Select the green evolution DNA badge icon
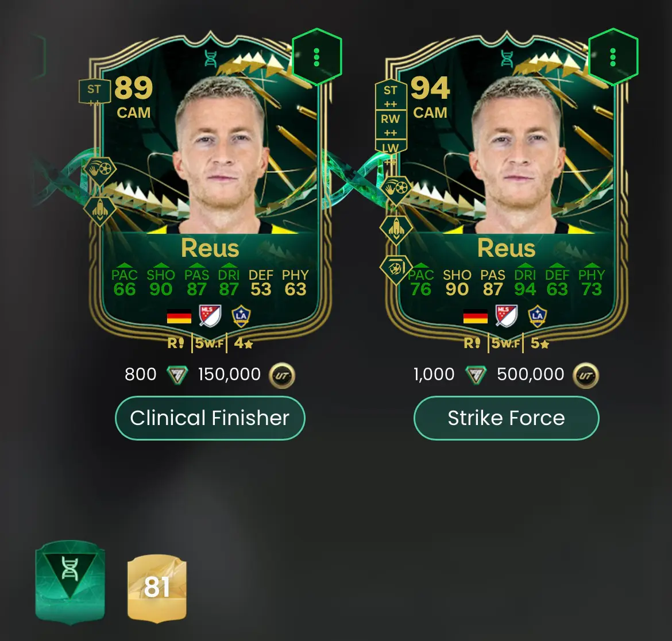Image resolution: width=672 pixels, height=641 pixels. pos(70,581)
